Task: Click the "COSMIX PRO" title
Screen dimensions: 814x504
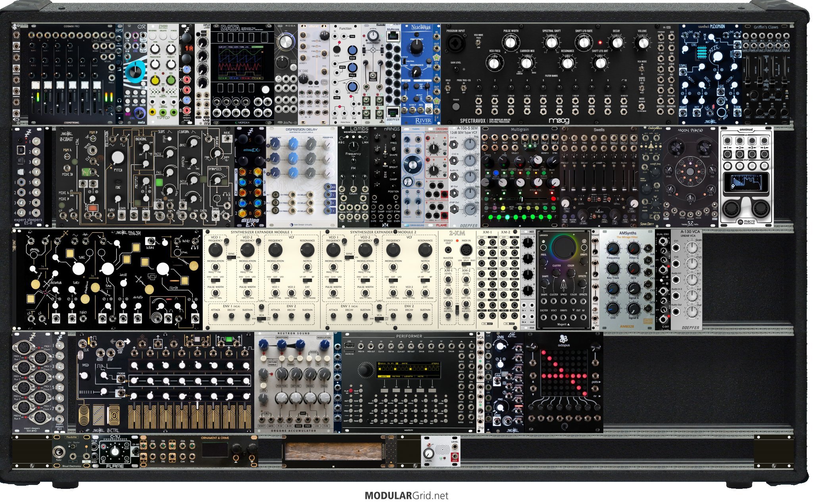Action: (x=72, y=26)
